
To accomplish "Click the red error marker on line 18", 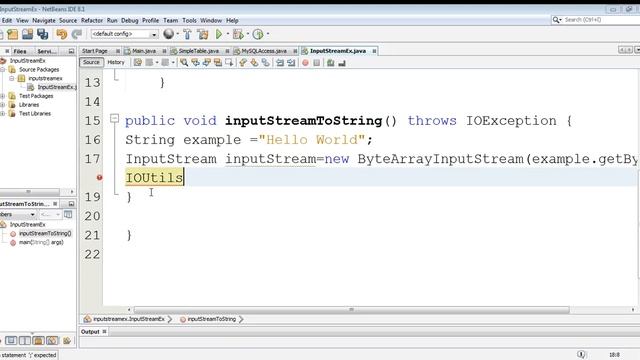I will click(x=99, y=178).
